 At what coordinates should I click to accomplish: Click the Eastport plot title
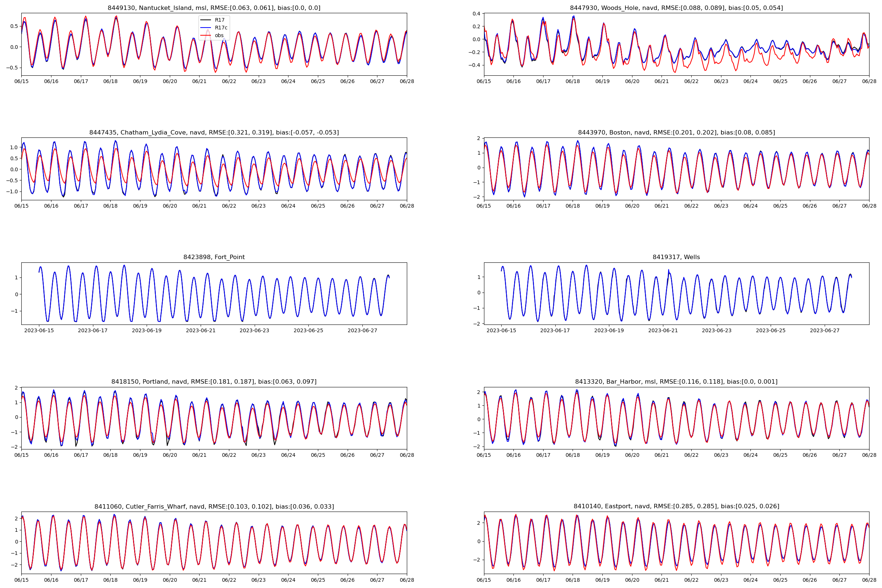coord(676,506)
